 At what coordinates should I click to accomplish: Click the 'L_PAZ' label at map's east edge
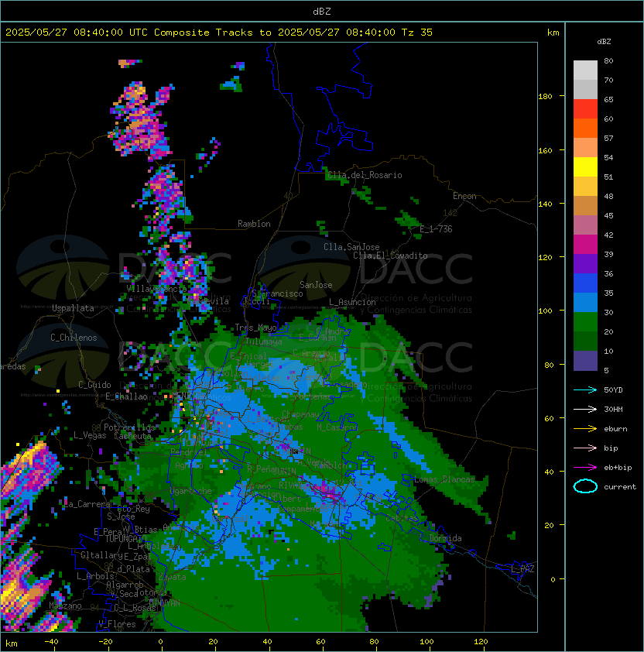pos(522,569)
